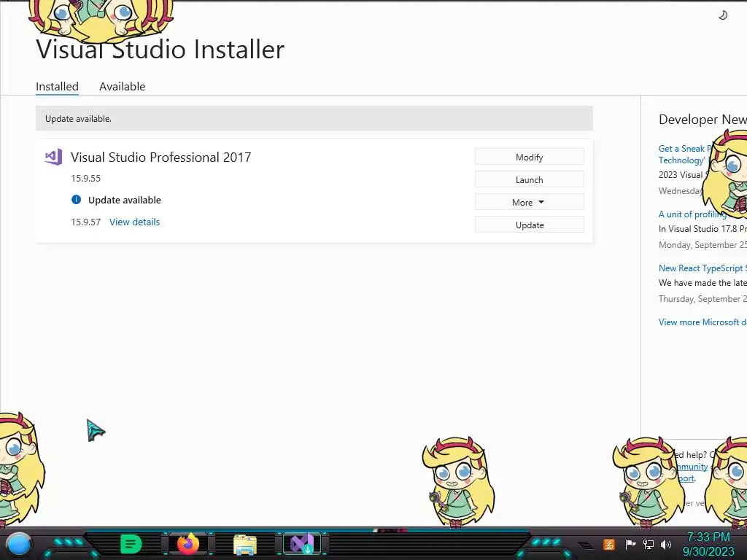Screen dimensions: 747x560
Task: Click the Visual Studio purple logo icon
Action: click(53, 157)
